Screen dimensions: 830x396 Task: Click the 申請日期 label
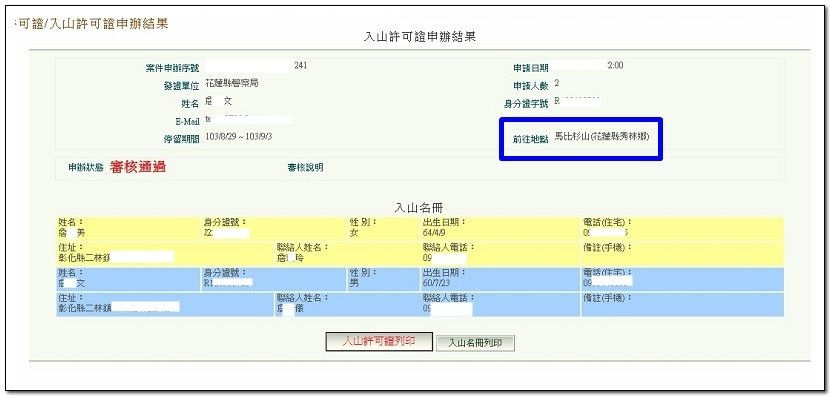(x=531, y=68)
